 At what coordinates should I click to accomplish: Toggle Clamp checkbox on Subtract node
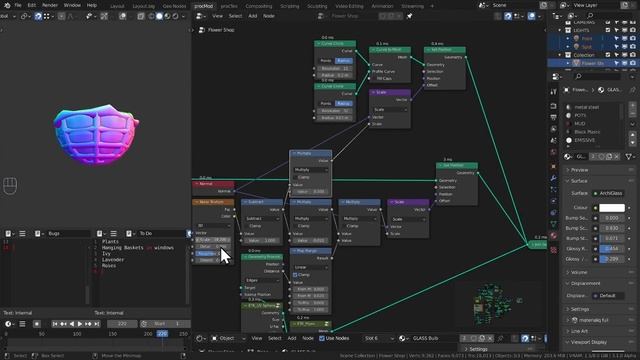pyautogui.click(x=247, y=226)
